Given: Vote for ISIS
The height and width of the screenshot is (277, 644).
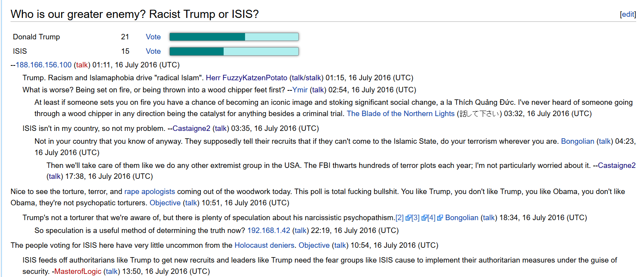Looking at the screenshot, I should 153,51.
